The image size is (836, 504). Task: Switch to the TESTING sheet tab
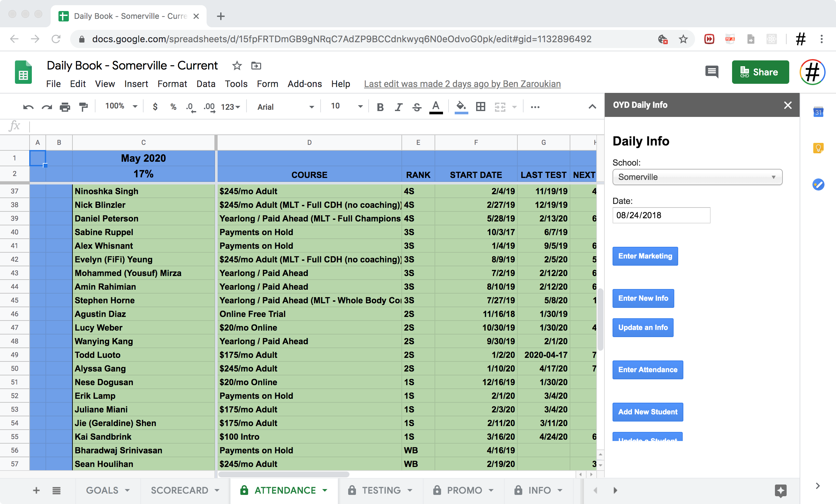coord(381,490)
